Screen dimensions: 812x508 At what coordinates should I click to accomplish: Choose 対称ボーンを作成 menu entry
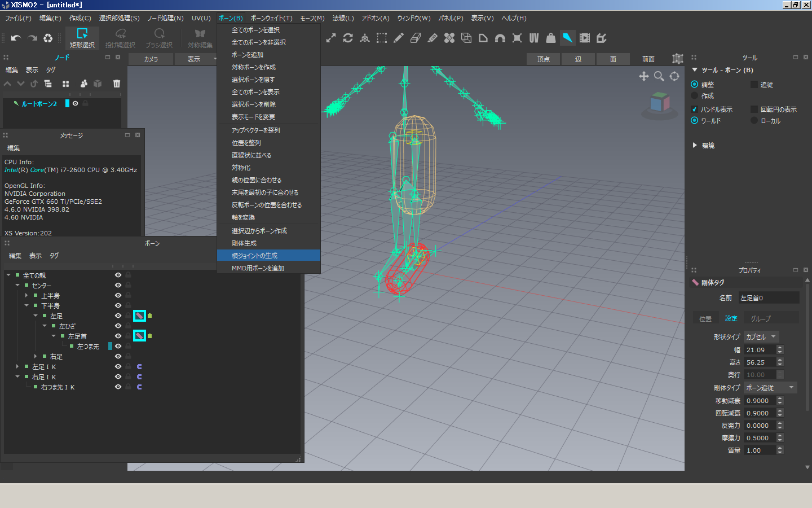(268, 67)
